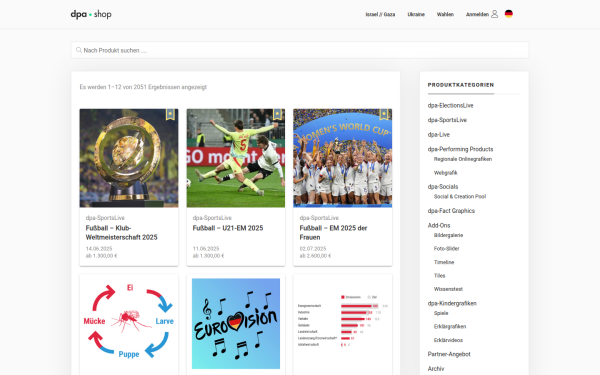This screenshot has height=375, width=600.
Task: Open the U21-EM football match thumbnail
Action: [236, 158]
